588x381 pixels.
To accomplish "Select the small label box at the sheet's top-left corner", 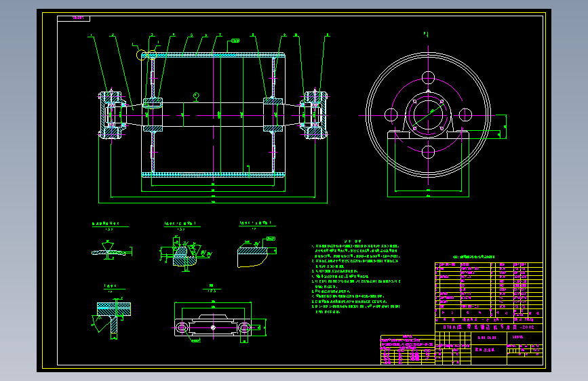I will (x=73, y=18).
